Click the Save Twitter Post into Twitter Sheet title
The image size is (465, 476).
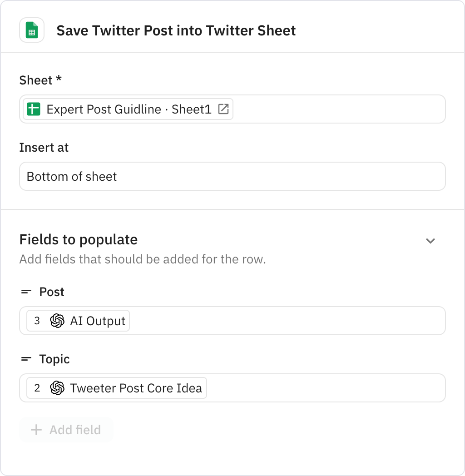[176, 30]
